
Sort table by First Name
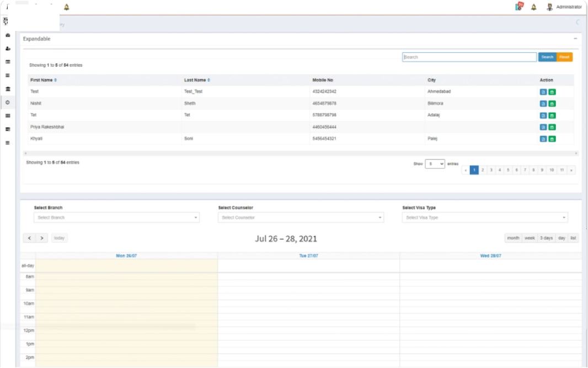tap(55, 81)
